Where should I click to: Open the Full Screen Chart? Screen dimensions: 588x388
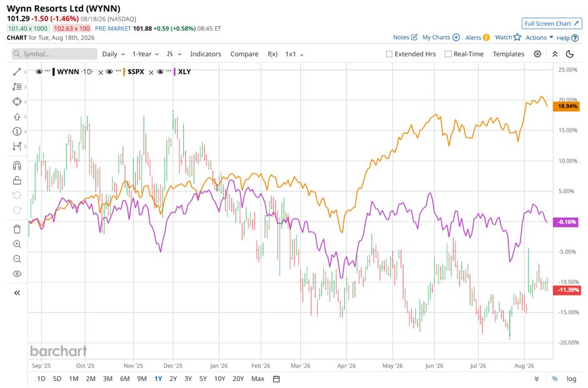point(552,23)
